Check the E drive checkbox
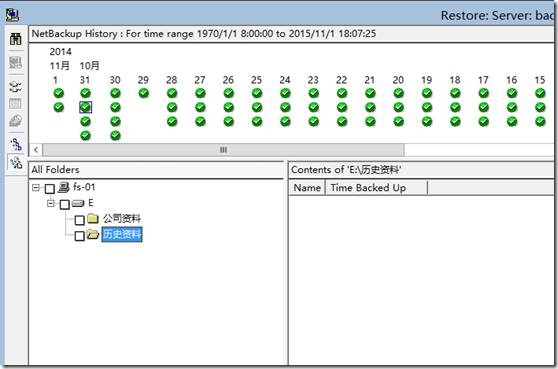 pyautogui.click(x=65, y=205)
